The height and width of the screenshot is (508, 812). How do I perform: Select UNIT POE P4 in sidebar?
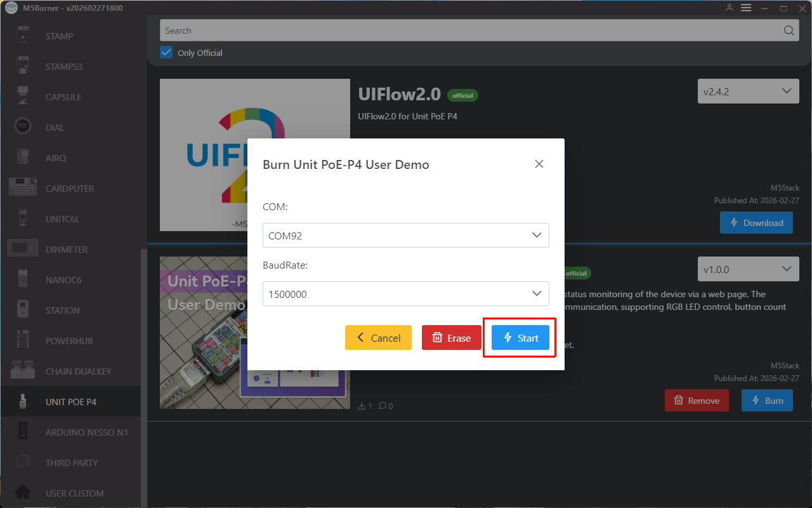(x=70, y=402)
